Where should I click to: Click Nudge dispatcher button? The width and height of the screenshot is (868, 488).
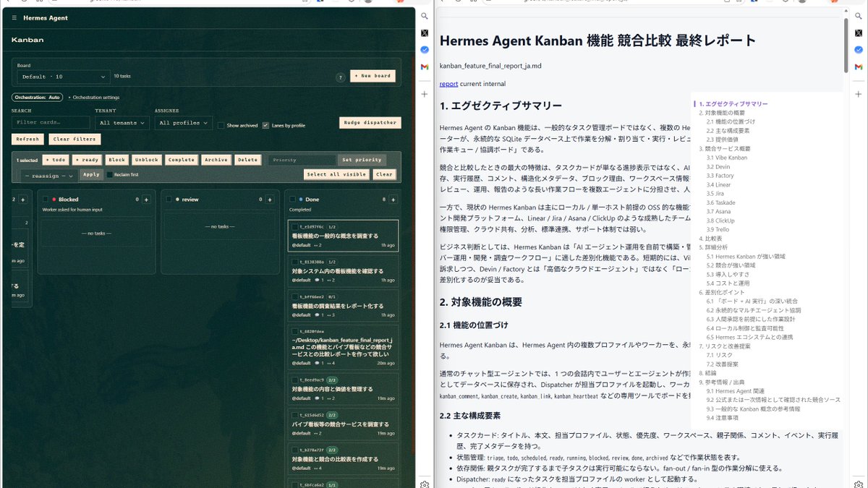(370, 122)
